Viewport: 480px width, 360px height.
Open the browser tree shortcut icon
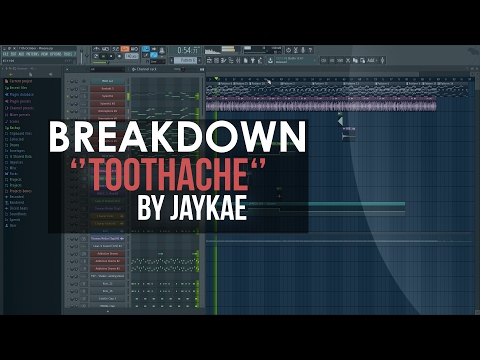(231, 60)
